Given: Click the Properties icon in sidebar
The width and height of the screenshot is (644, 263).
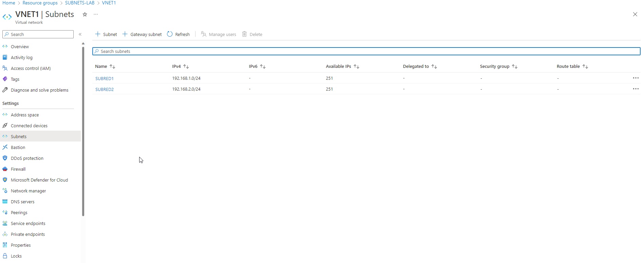Looking at the screenshot, I should pos(5,245).
